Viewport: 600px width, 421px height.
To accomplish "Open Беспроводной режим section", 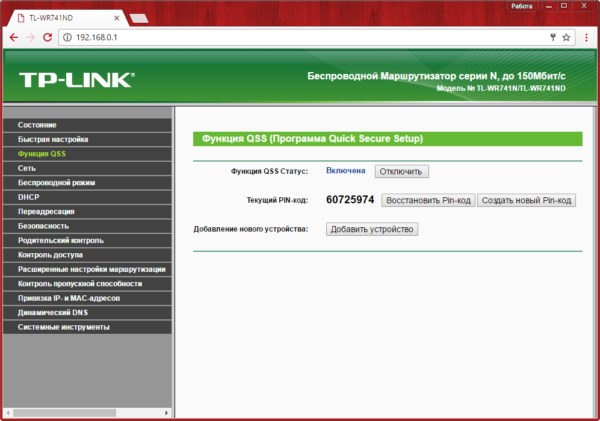I will pyautogui.click(x=87, y=183).
